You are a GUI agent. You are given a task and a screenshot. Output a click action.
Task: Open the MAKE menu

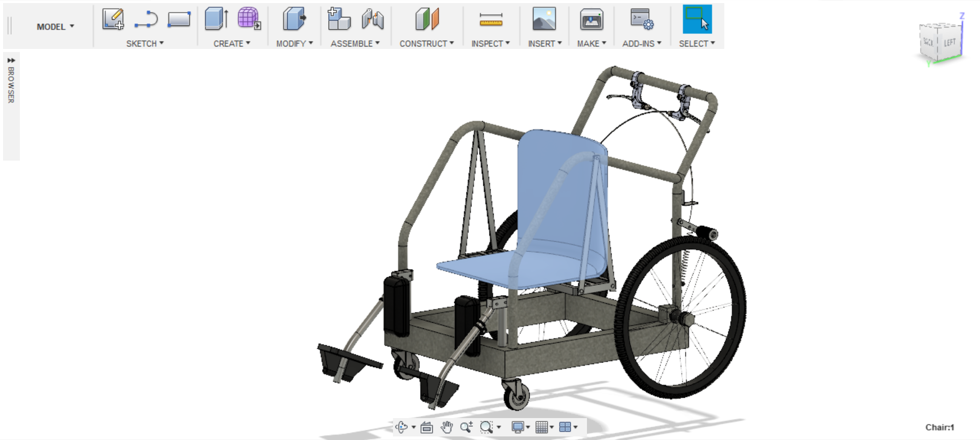click(x=592, y=43)
